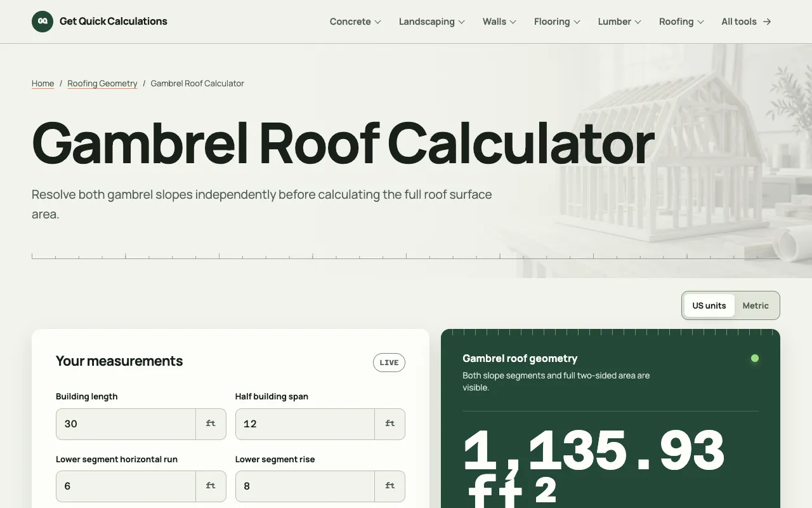Click the arrow next to All tools
812x508 pixels.
767,22
